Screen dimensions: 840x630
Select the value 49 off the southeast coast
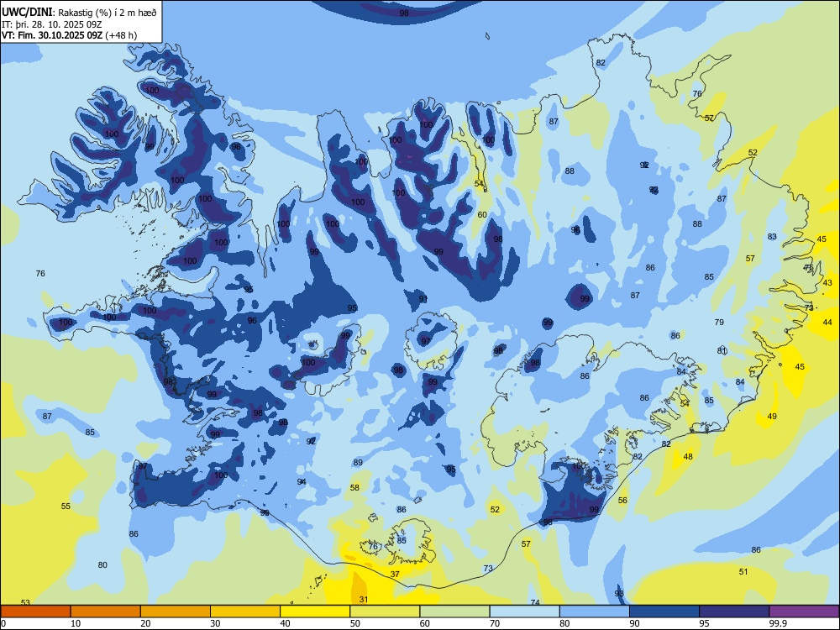(x=772, y=417)
